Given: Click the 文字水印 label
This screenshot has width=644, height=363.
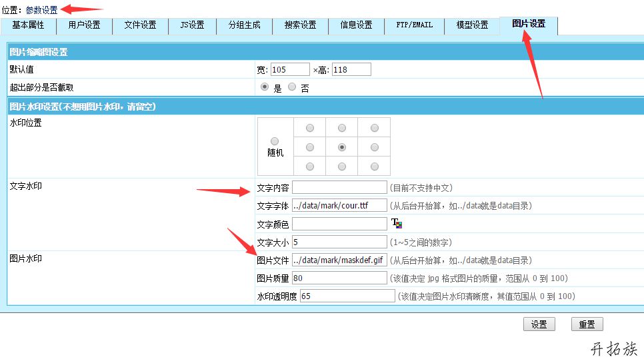Looking at the screenshot, I should pyautogui.click(x=25, y=186).
